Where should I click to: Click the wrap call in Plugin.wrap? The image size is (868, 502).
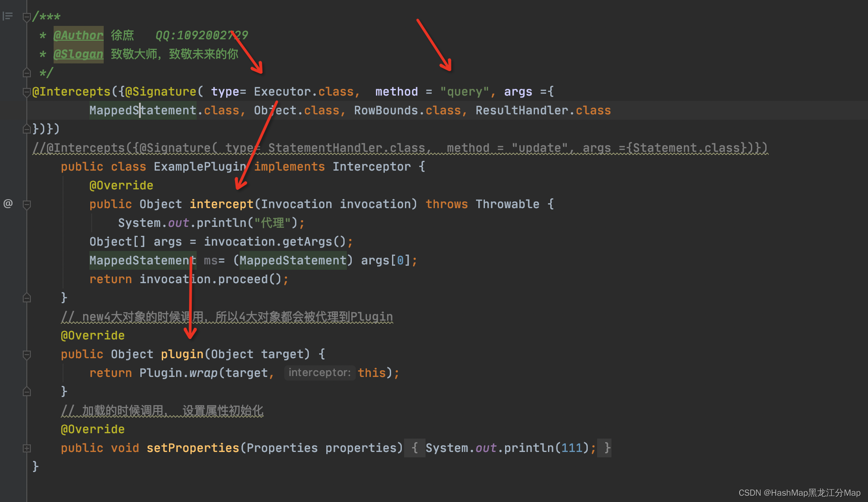pyautogui.click(x=203, y=373)
